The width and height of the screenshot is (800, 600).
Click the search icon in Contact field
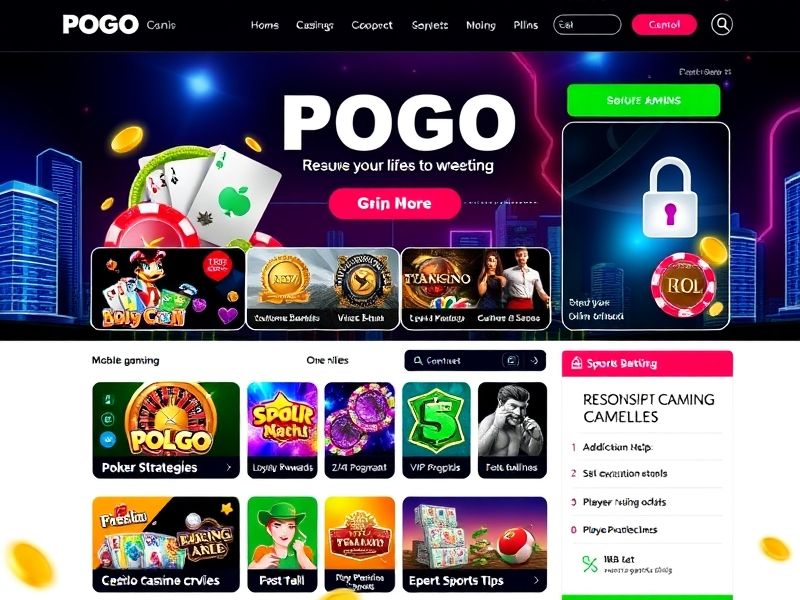(418, 361)
